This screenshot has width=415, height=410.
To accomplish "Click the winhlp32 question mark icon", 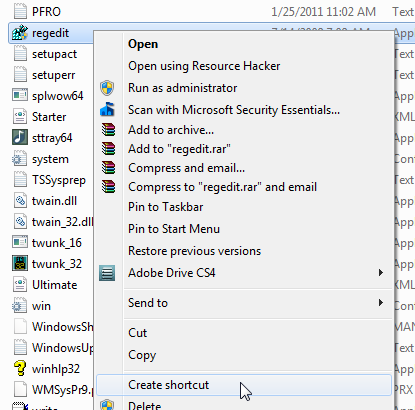I will click(20, 369).
